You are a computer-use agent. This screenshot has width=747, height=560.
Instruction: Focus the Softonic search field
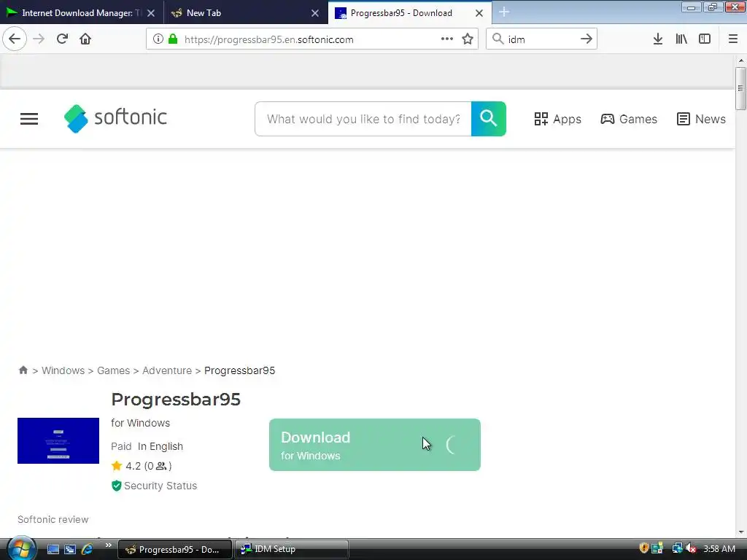tap(363, 119)
